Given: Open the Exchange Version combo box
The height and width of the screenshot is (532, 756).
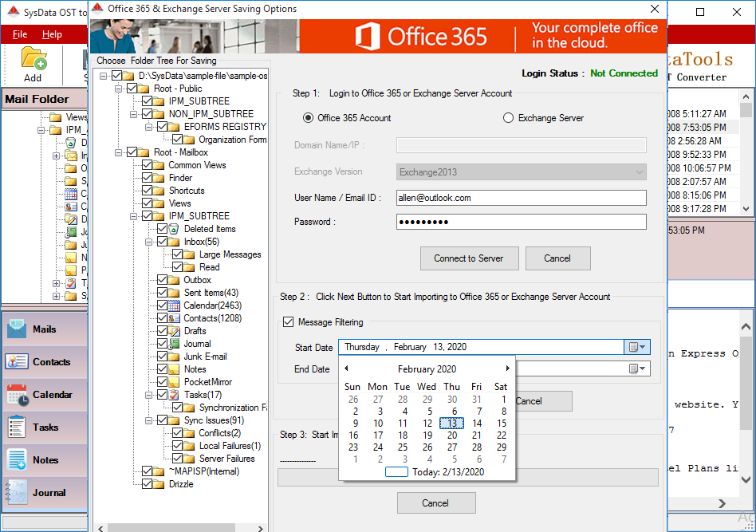Looking at the screenshot, I should pos(522,172).
